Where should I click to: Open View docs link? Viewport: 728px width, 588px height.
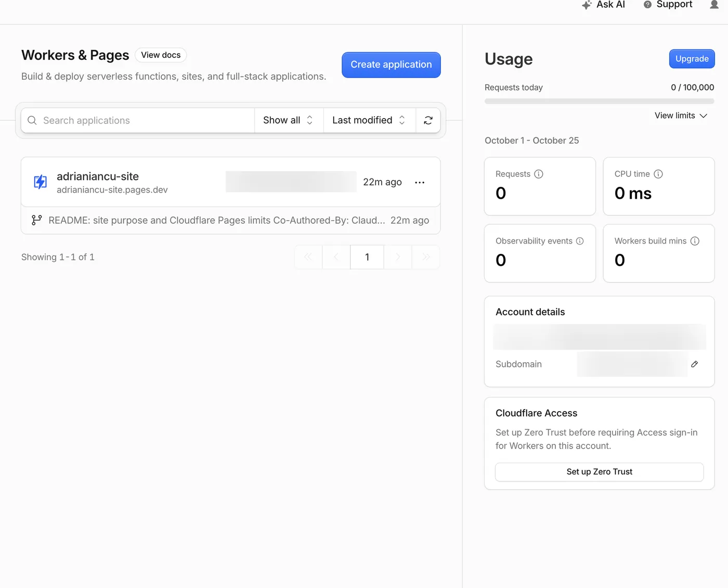161,55
